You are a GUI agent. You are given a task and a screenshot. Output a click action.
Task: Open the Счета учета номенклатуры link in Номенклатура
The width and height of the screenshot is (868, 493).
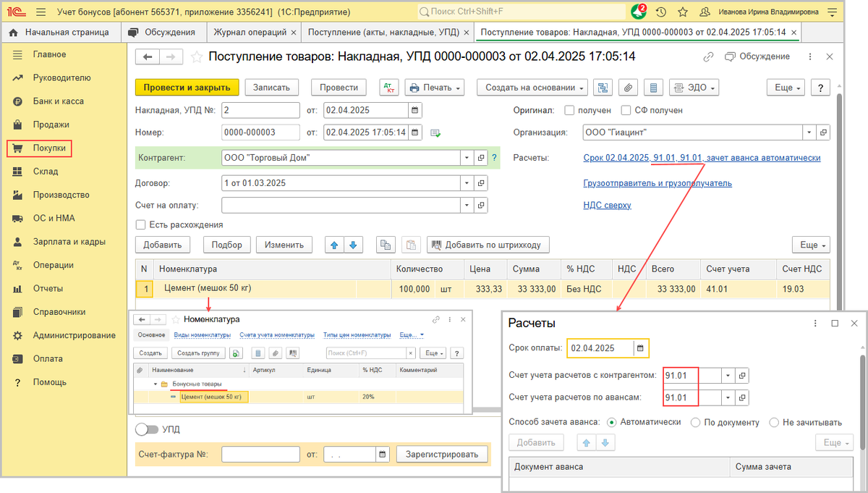[x=277, y=335]
